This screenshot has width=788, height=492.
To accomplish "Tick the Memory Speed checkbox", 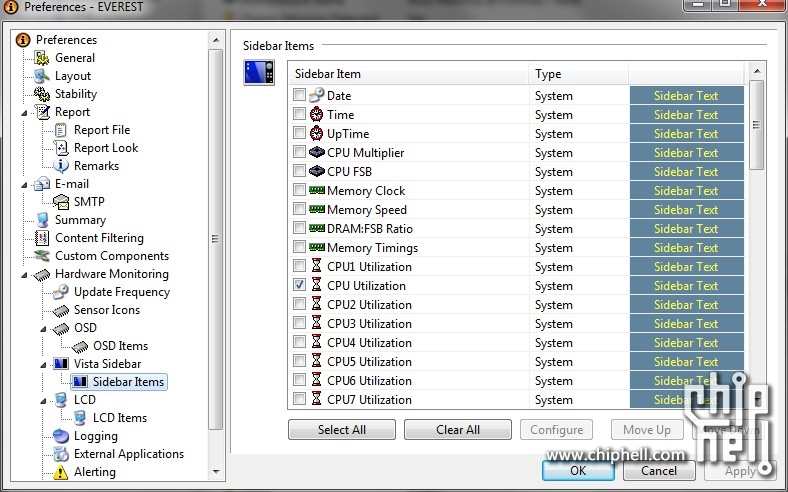I will [300, 209].
